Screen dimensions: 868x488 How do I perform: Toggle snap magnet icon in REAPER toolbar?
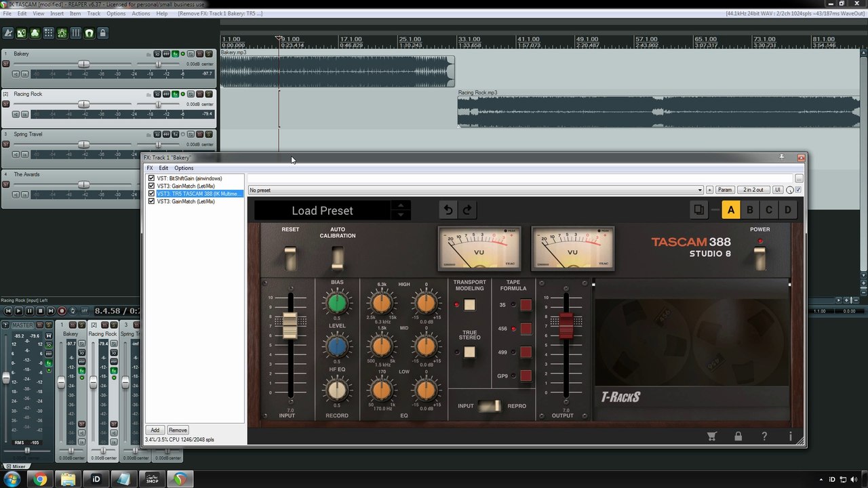tap(89, 33)
